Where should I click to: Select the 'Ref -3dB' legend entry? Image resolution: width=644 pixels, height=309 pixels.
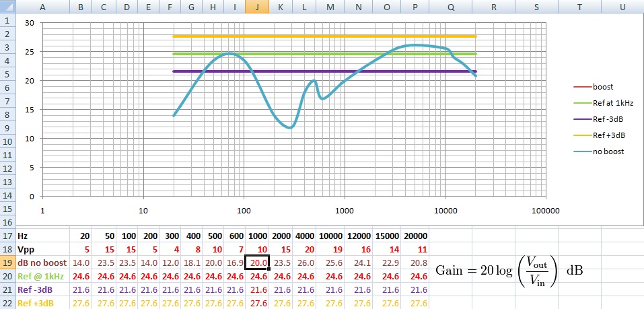608,119
